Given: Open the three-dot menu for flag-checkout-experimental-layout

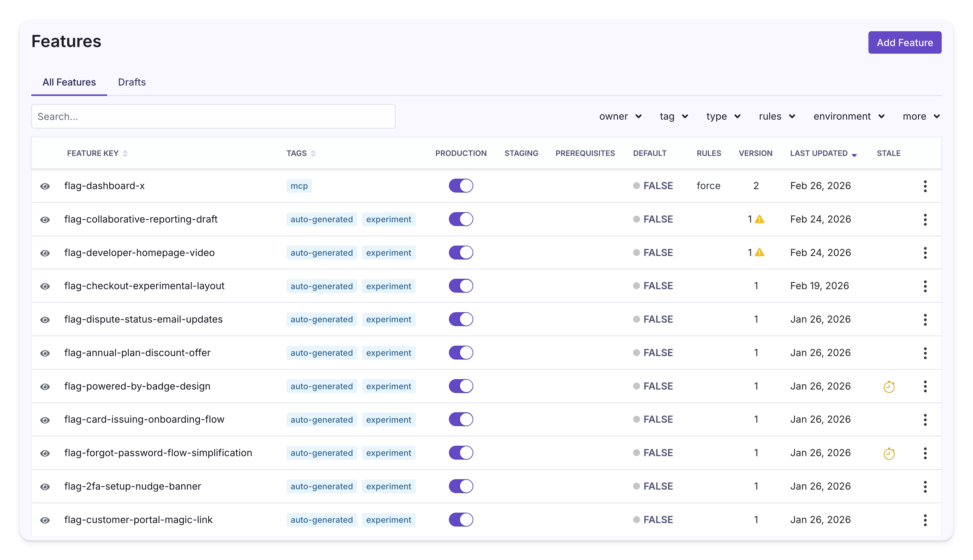Looking at the screenshot, I should (x=925, y=286).
